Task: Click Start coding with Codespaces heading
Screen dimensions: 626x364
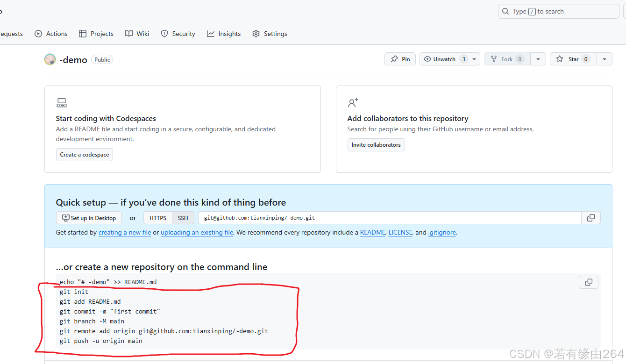Action: (106, 119)
